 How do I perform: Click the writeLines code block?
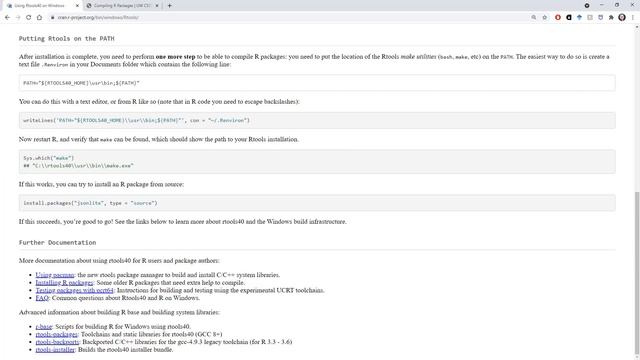tap(317, 120)
